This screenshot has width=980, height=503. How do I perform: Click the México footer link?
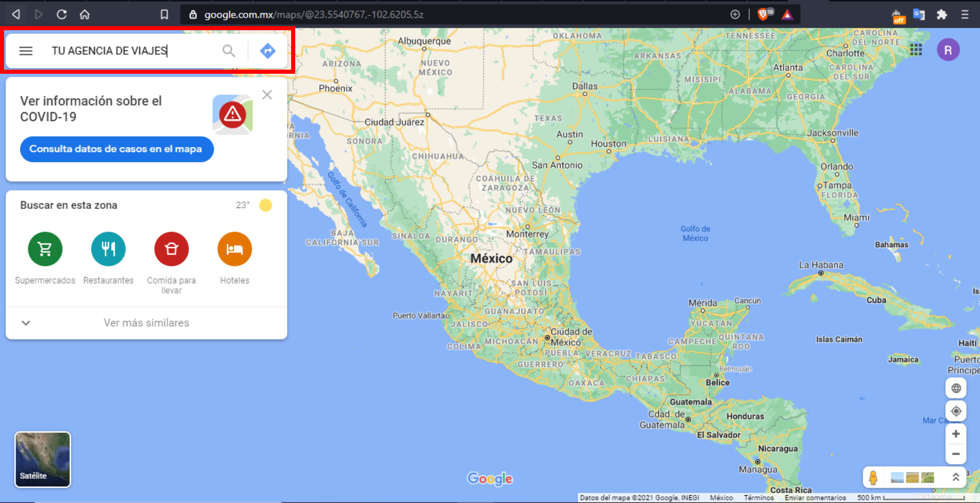click(x=721, y=498)
